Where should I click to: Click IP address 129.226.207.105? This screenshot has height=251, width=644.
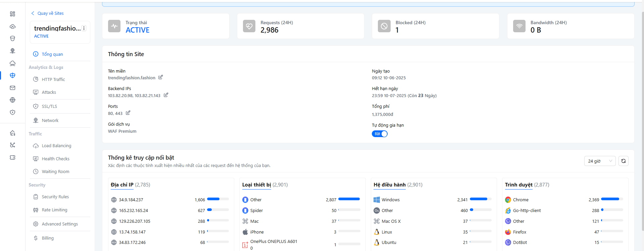tap(135, 221)
